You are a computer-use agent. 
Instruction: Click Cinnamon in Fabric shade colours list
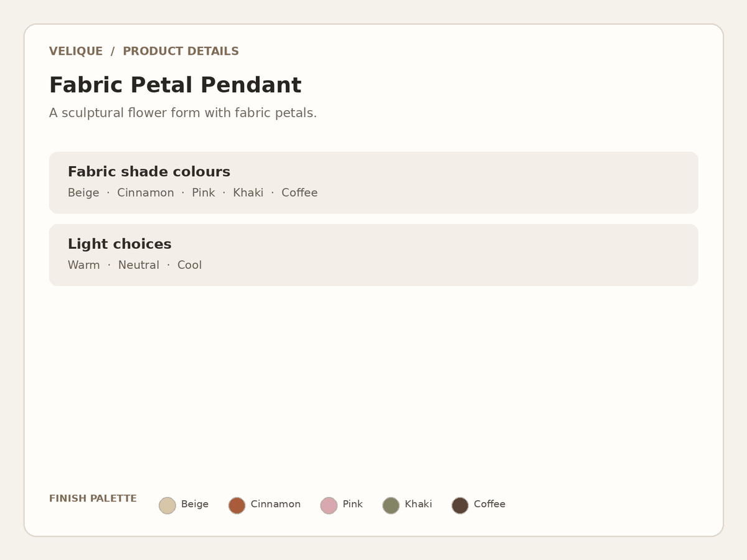coord(146,193)
